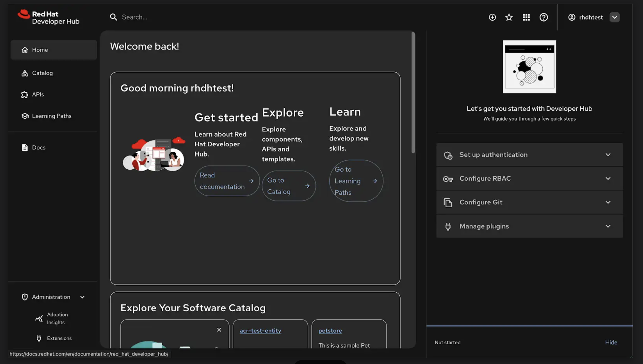Click the create plus icon in header
Image resolution: width=643 pixels, height=364 pixels.
(492, 17)
